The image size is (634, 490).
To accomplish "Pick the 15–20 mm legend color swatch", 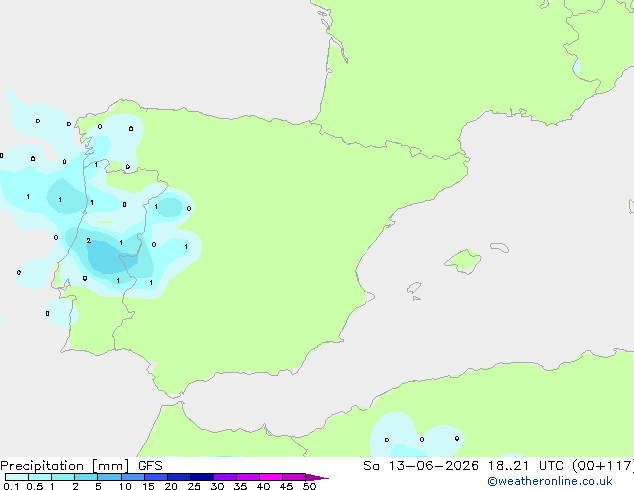I will [x=156, y=477].
